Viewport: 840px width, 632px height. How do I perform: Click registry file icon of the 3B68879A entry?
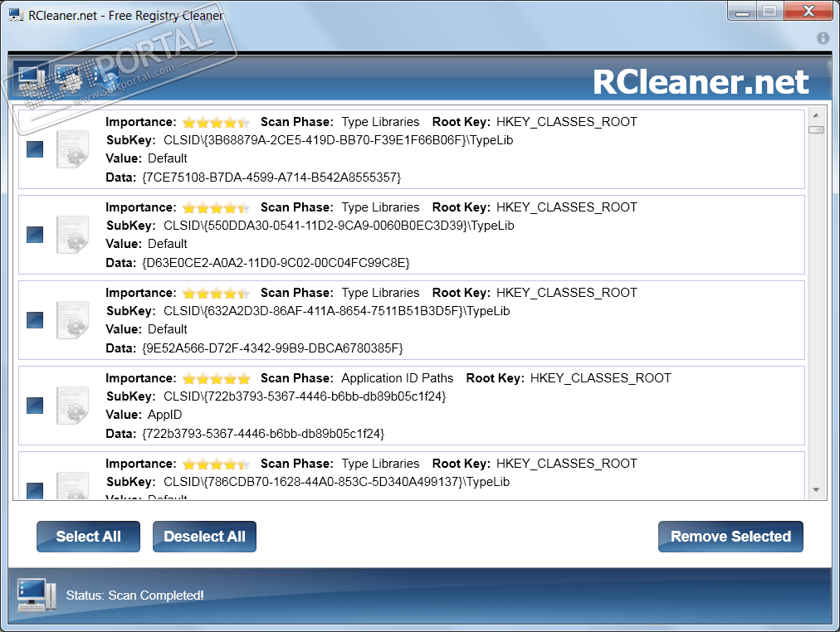73,148
